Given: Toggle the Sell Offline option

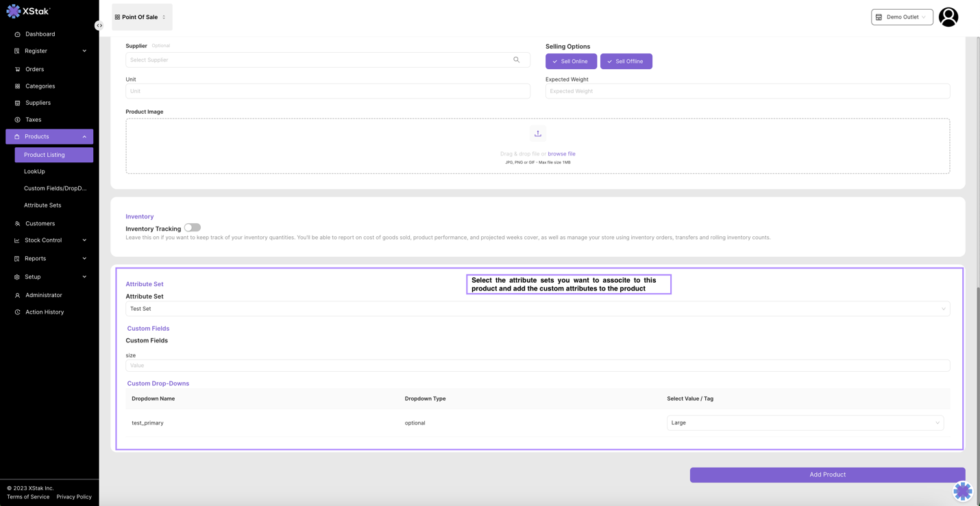Looking at the screenshot, I should point(626,62).
